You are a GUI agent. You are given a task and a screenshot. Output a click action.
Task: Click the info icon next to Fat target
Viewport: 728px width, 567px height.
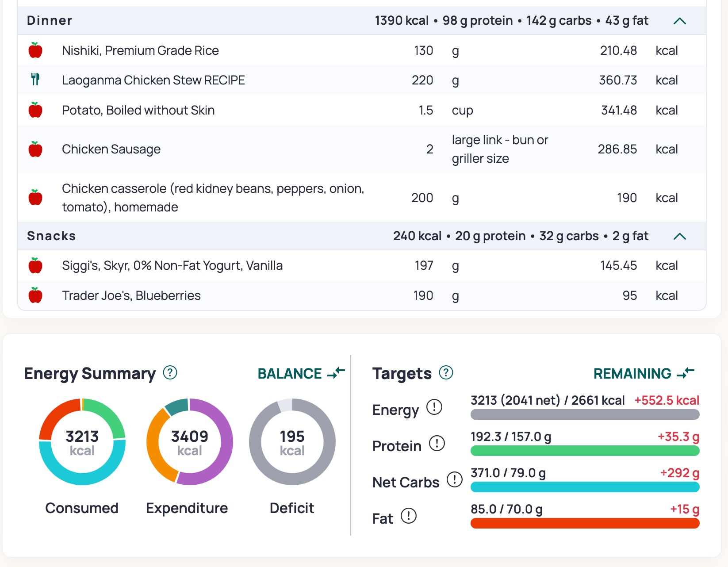point(409,516)
